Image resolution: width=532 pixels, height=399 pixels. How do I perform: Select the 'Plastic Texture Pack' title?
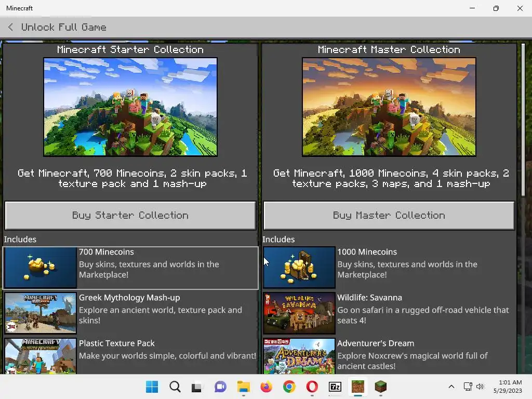coord(117,343)
